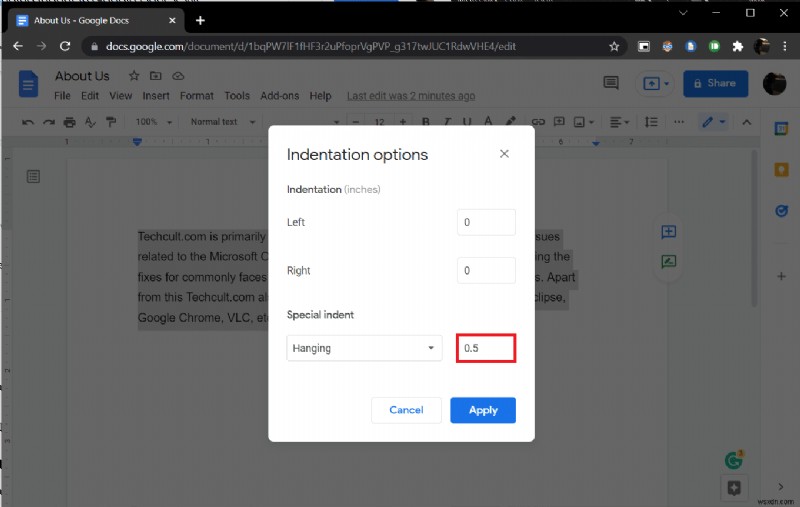Viewport: 800px width, 507px height.
Task: Decrease font size with minus button
Action: click(356, 122)
